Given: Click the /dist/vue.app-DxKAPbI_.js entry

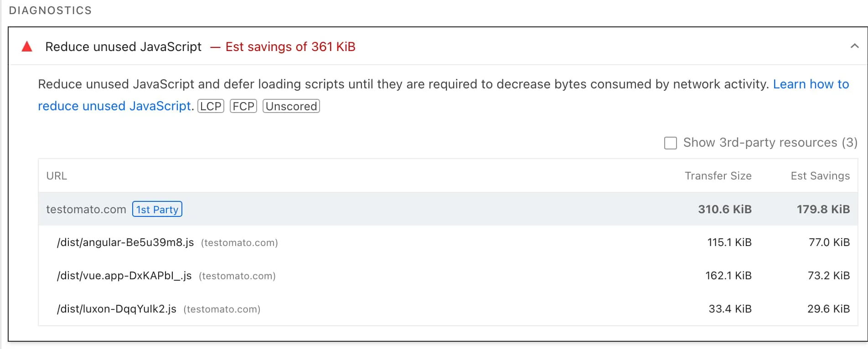Looking at the screenshot, I should pos(124,276).
